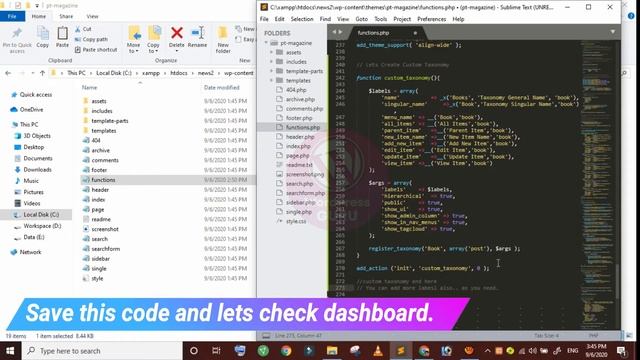Expand the assets folder in Sublime sidebar
This screenshot has width=640, height=360.
pos(271,52)
